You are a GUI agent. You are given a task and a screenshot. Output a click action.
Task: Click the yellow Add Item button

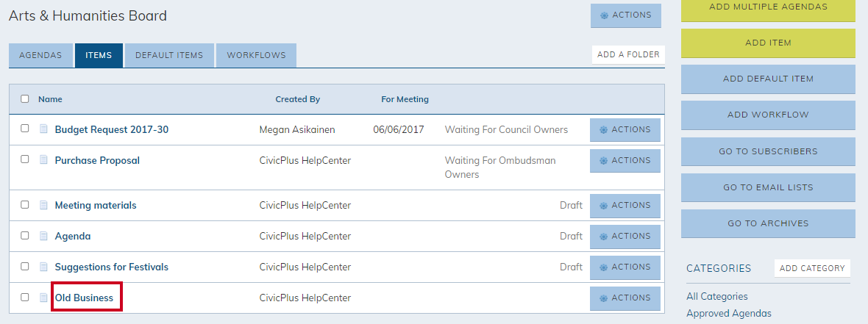coord(769,43)
